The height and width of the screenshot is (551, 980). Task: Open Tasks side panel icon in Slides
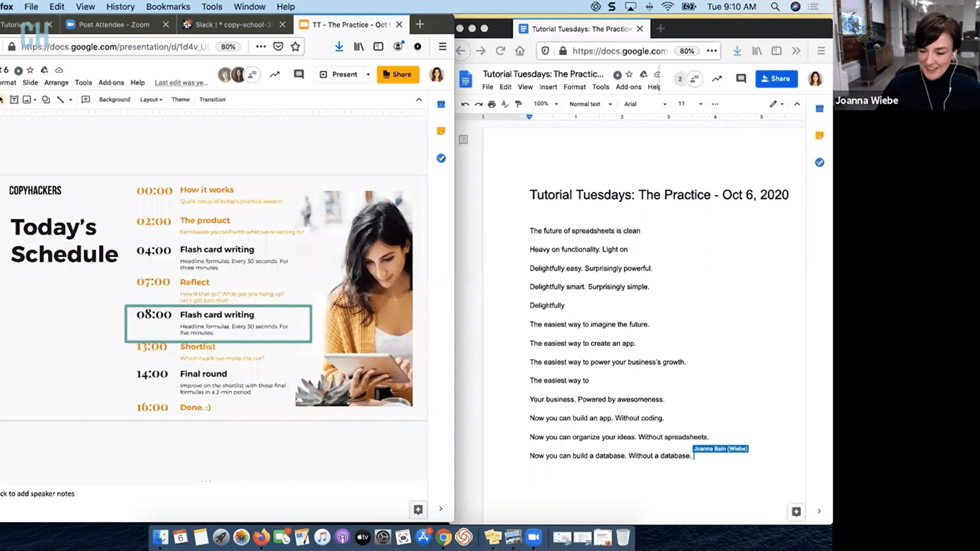click(x=441, y=158)
